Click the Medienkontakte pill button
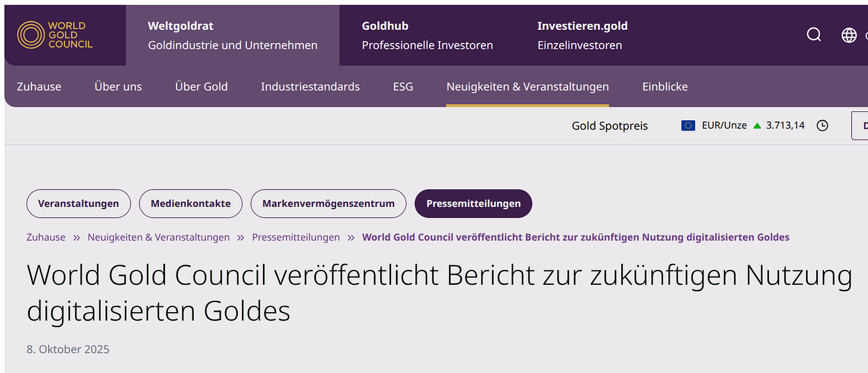The width and height of the screenshot is (868, 373). click(191, 204)
